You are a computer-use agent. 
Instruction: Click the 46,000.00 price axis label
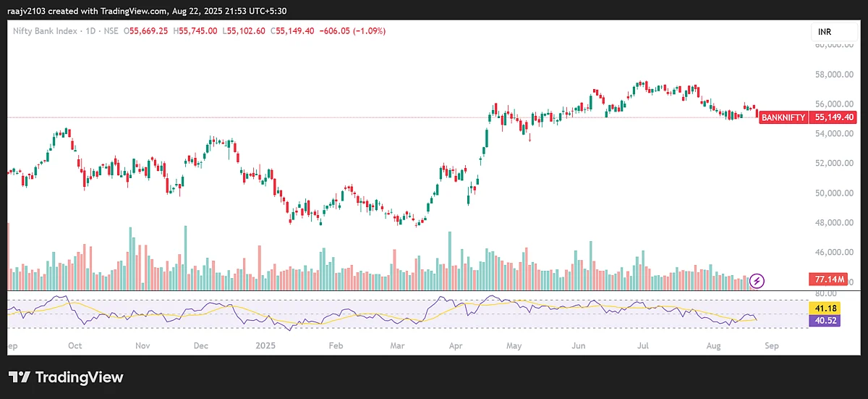(835, 253)
